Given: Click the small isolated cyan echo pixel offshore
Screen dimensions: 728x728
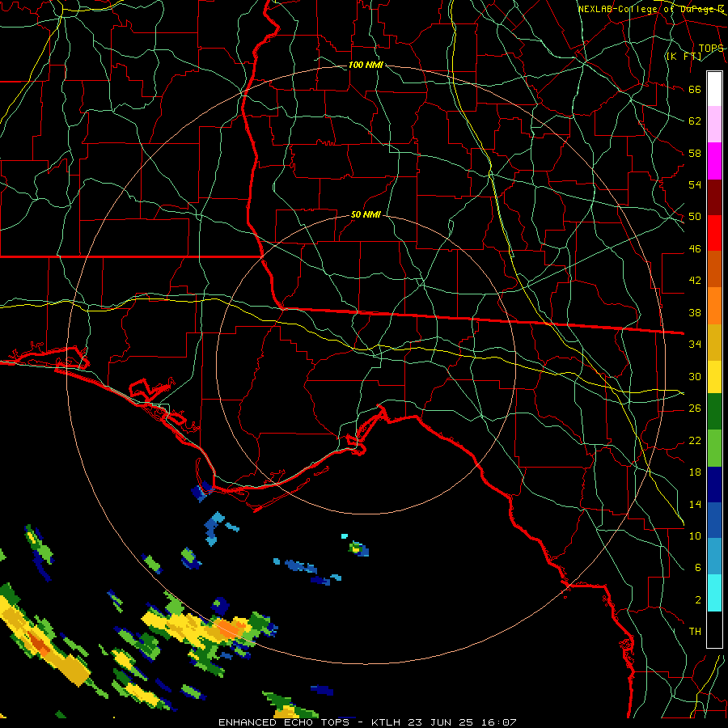Looking at the screenshot, I should click(344, 535).
